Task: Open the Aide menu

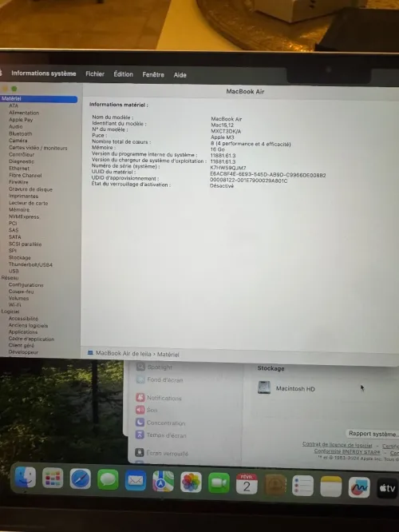Action: [180, 75]
